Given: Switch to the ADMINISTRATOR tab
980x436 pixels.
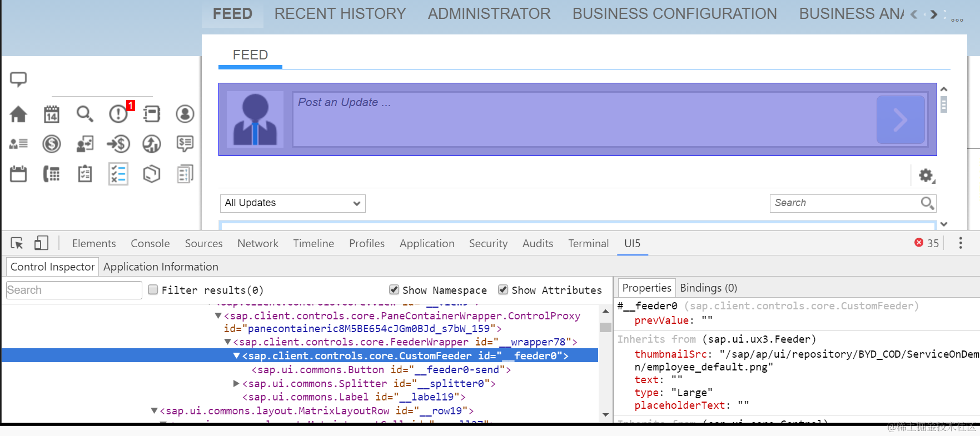Looking at the screenshot, I should (x=489, y=14).
